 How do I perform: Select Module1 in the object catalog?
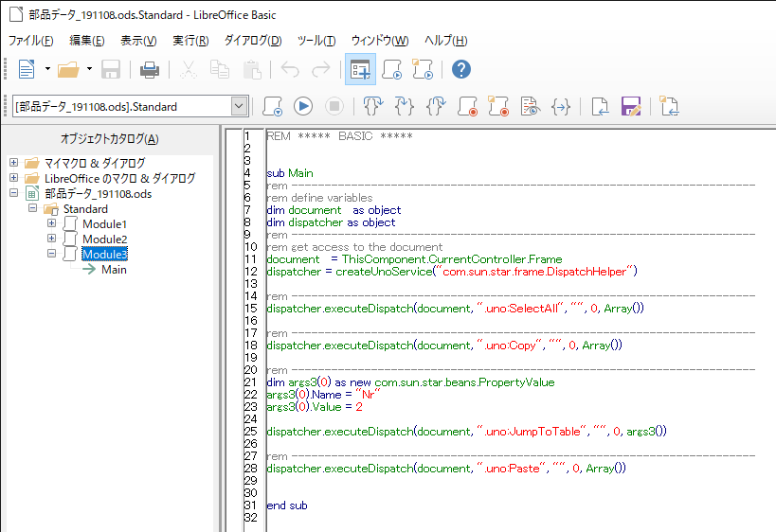tap(104, 224)
